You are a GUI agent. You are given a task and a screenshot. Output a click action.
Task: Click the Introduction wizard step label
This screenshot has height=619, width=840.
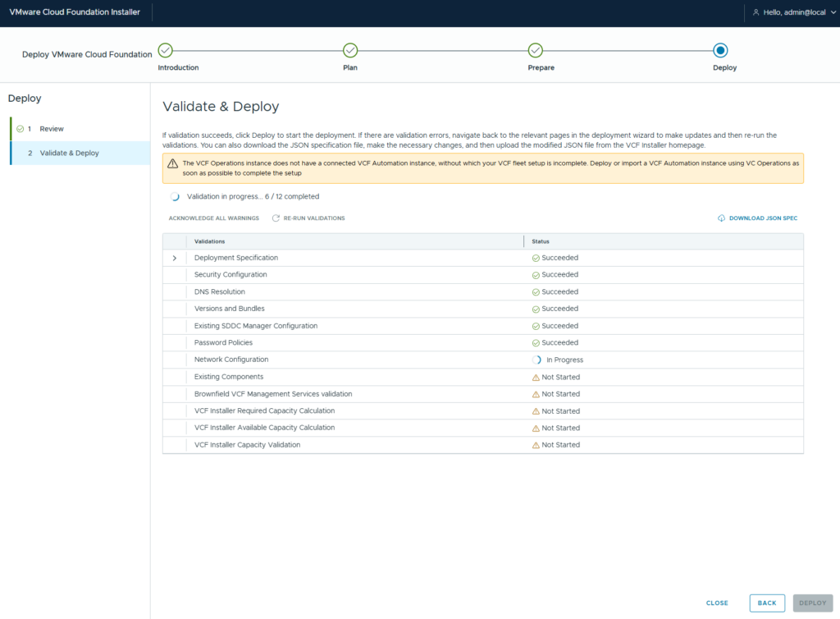point(178,67)
